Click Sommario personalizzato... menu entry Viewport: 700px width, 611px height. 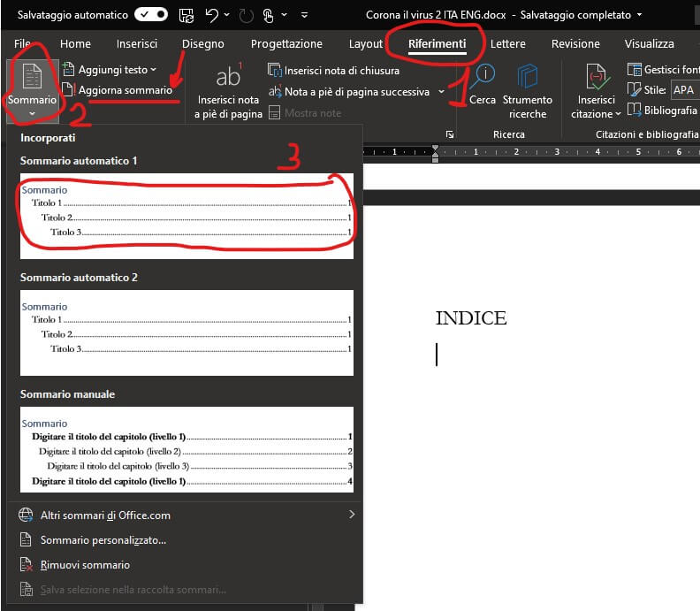pyautogui.click(x=103, y=540)
